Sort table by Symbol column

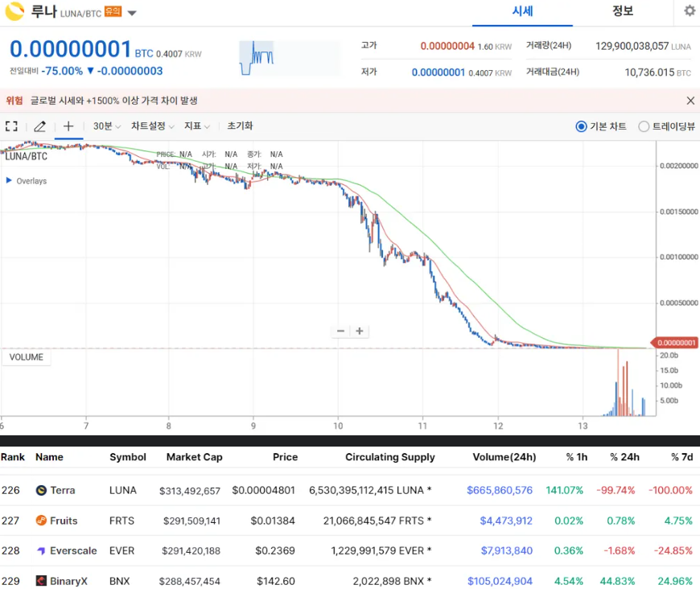pyautogui.click(x=128, y=457)
